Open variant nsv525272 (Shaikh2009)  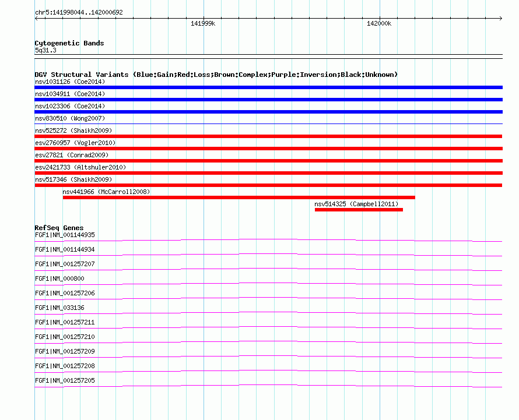click(73, 130)
